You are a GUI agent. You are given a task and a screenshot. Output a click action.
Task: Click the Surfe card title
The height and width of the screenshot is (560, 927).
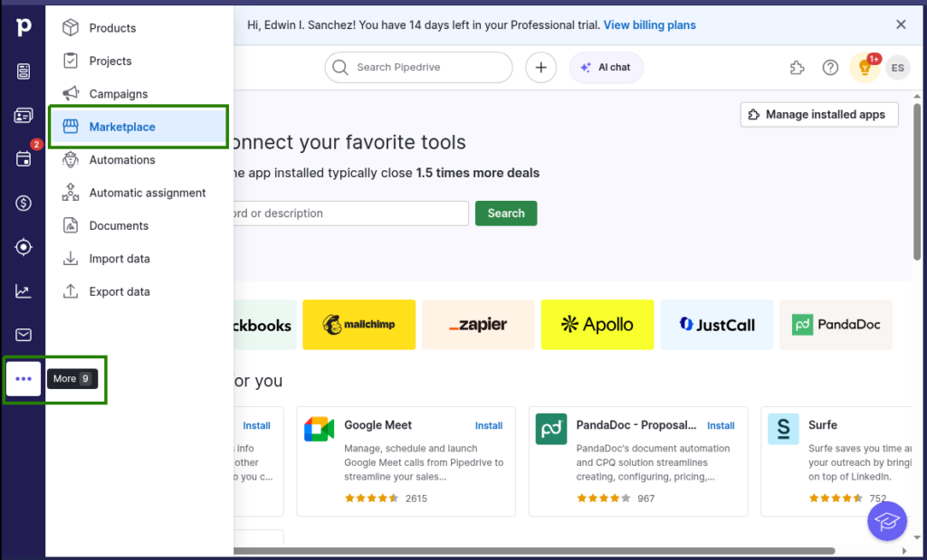click(x=822, y=424)
